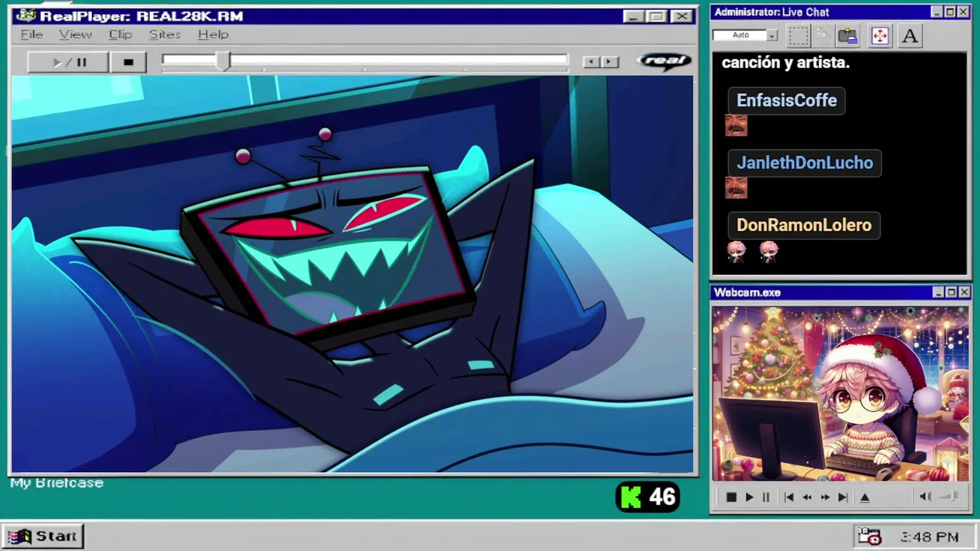Click username JanlethDonLucho in chat
The image size is (980, 551).
804,163
